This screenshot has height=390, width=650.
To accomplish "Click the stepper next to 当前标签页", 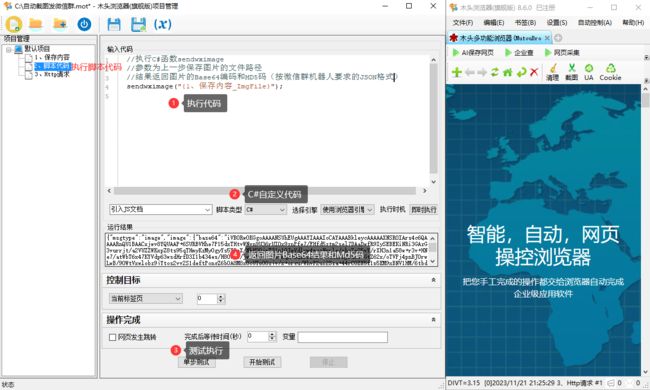I will (x=221, y=298).
